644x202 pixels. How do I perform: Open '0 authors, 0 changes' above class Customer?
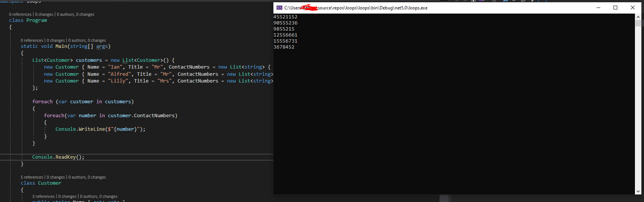[x=87, y=177]
